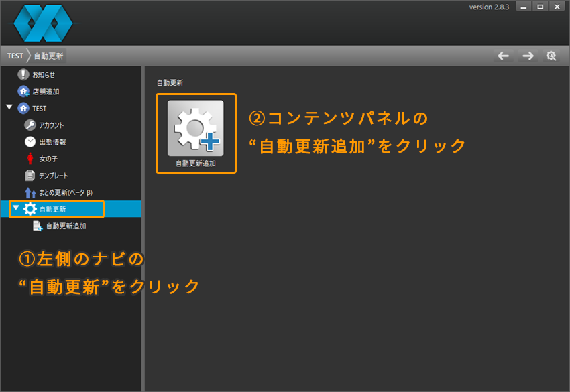Viewport: 570px width, 392px height.
Task: Maximize the application window
Action: pos(540,7)
